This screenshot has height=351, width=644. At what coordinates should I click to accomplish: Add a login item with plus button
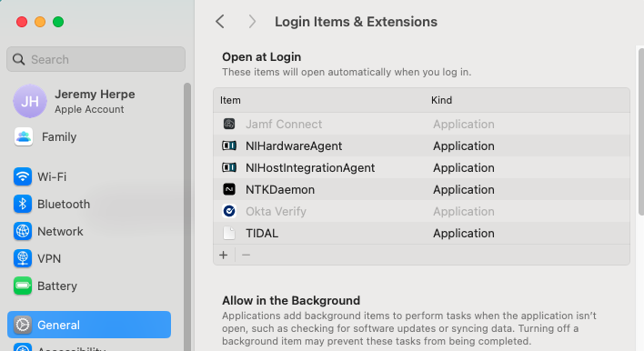click(224, 255)
